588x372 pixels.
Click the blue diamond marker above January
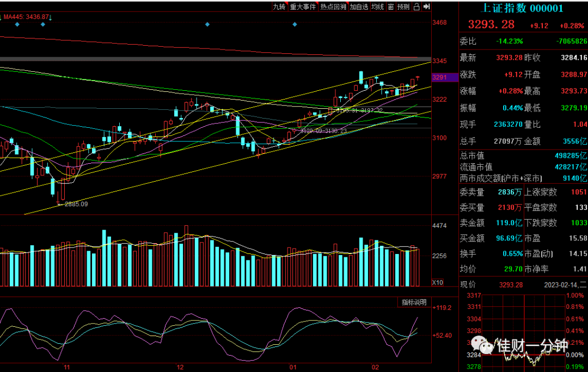point(295,24)
